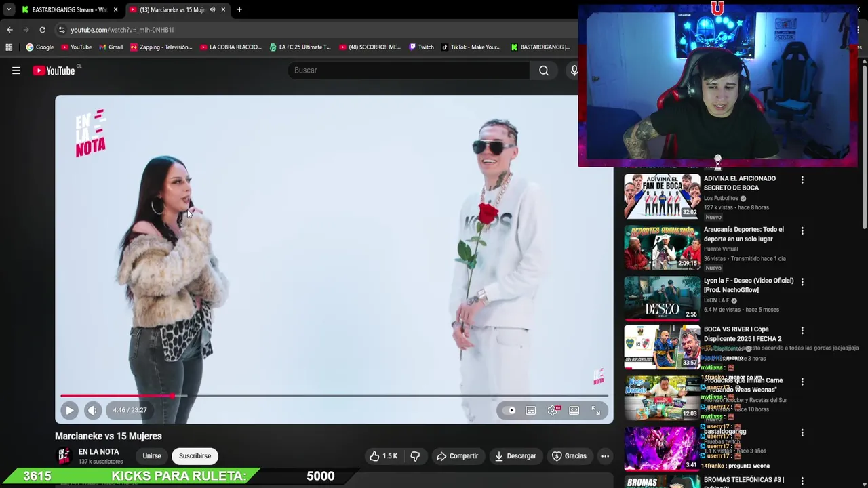Click the search magnifier button
This screenshot has width=868, height=488.
pyautogui.click(x=544, y=70)
